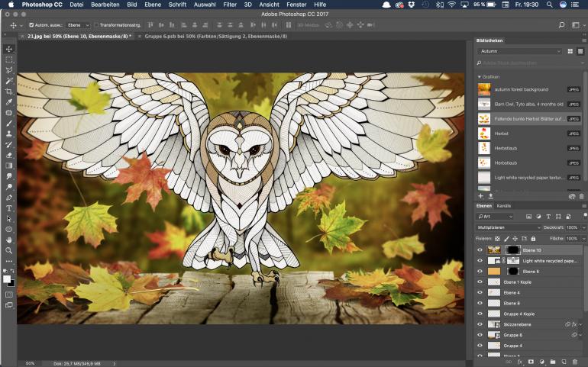This screenshot has height=367, width=588.
Task: Open the Art layer filter dropdown
Action: coord(495,217)
